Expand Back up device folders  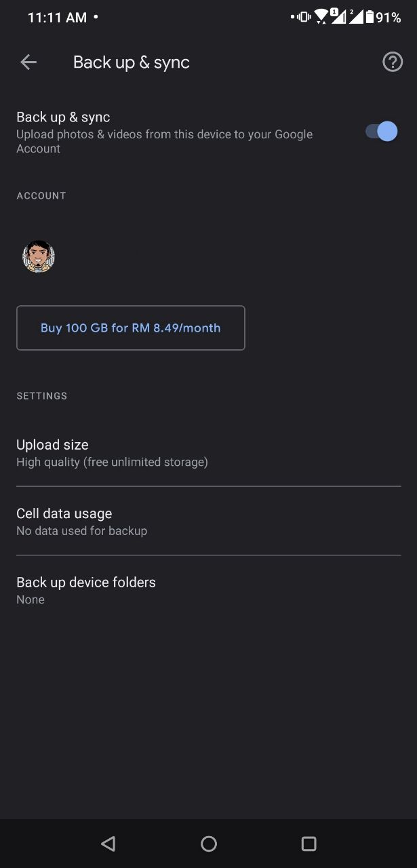point(208,590)
